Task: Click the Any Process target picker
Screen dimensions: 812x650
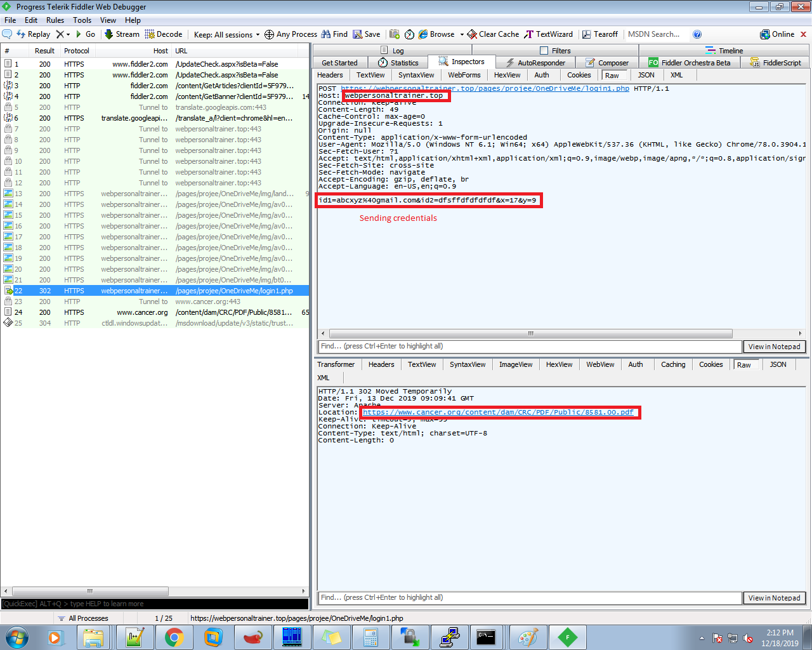Action: (x=291, y=34)
